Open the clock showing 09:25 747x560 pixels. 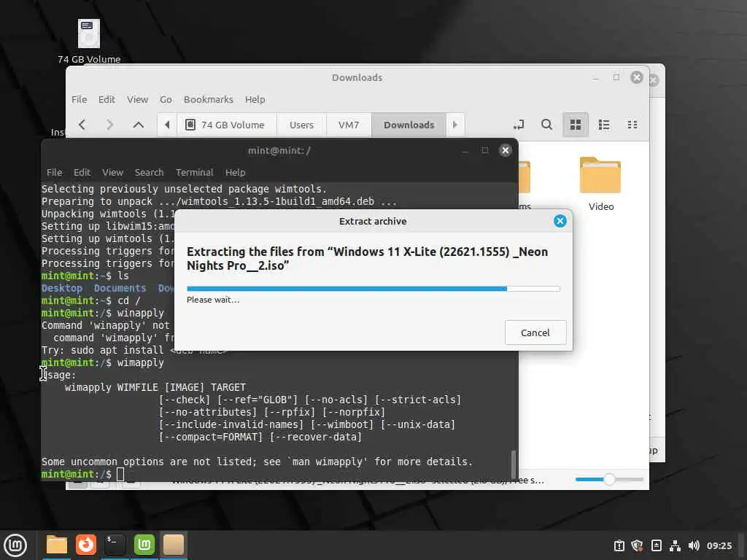pyautogui.click(x=719, y=545)
